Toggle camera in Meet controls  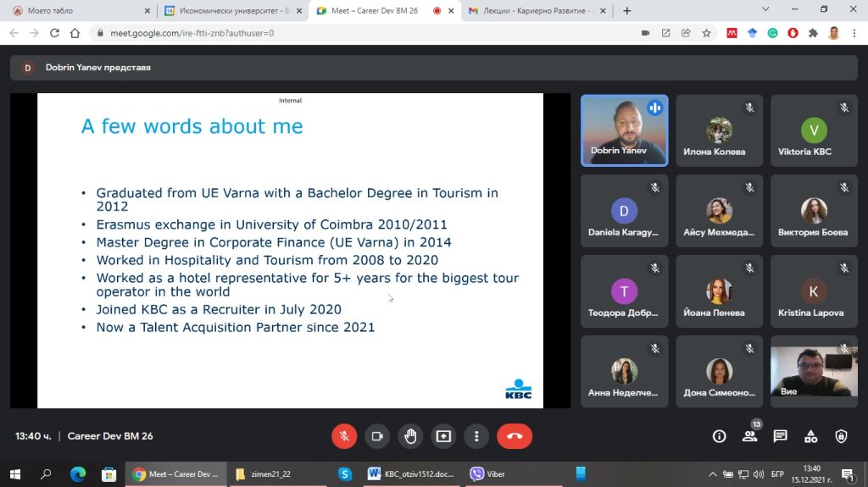tap(377, 436)
